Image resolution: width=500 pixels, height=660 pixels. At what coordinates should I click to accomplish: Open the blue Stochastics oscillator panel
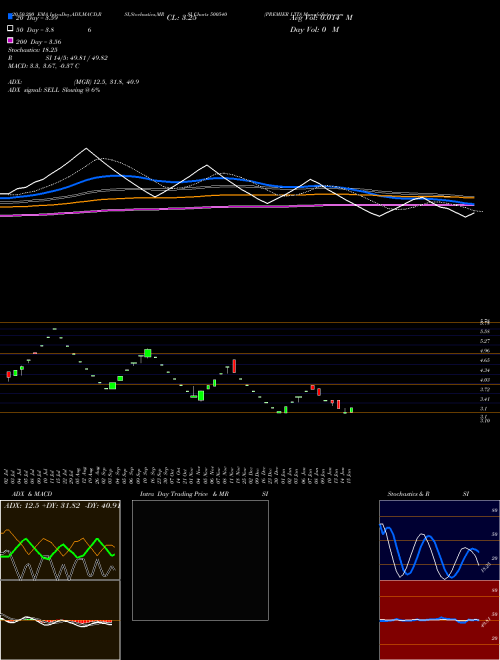coord(439,540)
